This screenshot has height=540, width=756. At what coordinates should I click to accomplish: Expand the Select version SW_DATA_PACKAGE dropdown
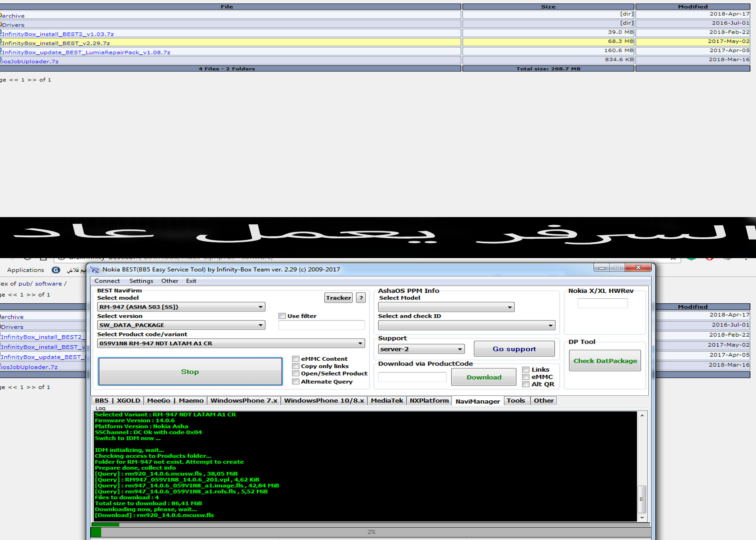181,325
